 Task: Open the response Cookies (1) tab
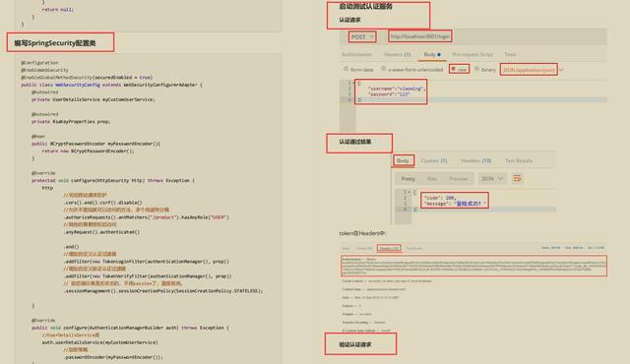(x=434, y=160)
